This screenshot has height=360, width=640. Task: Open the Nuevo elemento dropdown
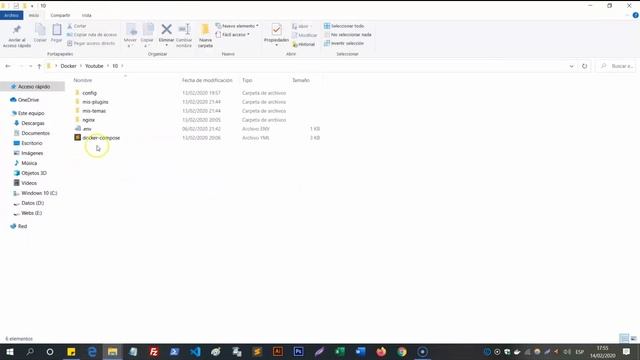click(237, 26)
